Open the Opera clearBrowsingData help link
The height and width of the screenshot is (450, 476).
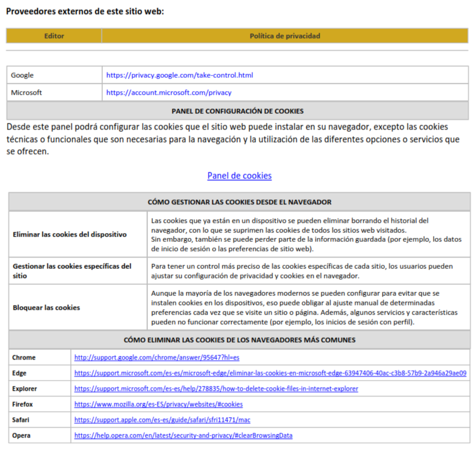pos(183,436)
